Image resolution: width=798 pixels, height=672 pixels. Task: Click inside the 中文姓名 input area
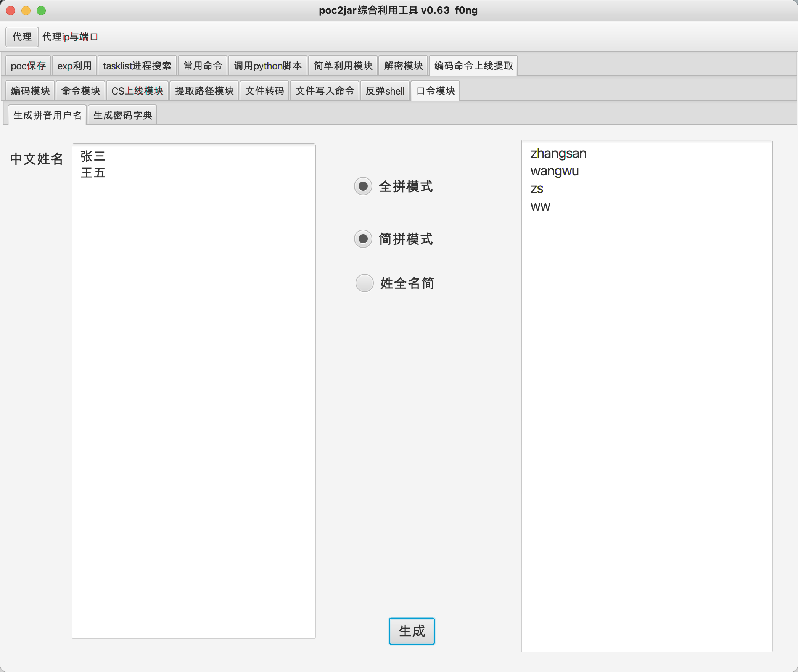click(x=193, y=391)
